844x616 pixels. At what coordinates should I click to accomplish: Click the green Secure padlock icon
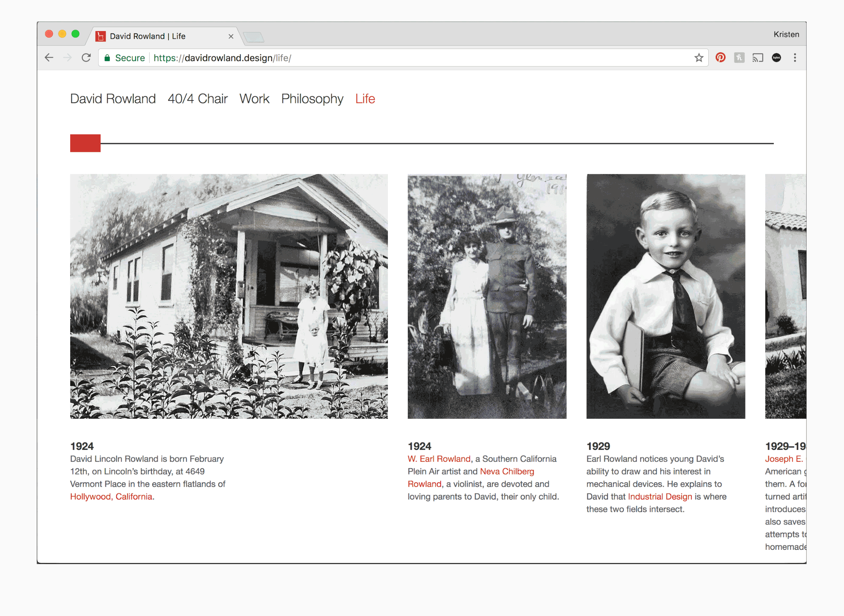coord(107,58)
